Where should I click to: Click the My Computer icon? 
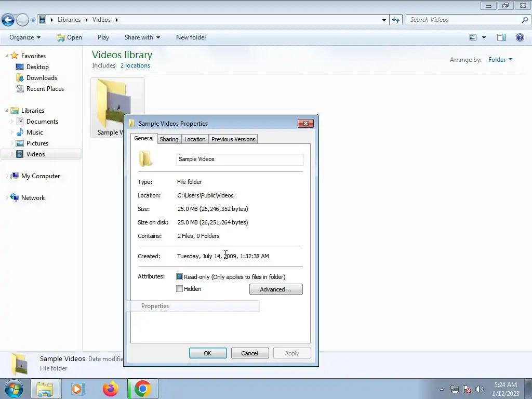pos(14,176)
